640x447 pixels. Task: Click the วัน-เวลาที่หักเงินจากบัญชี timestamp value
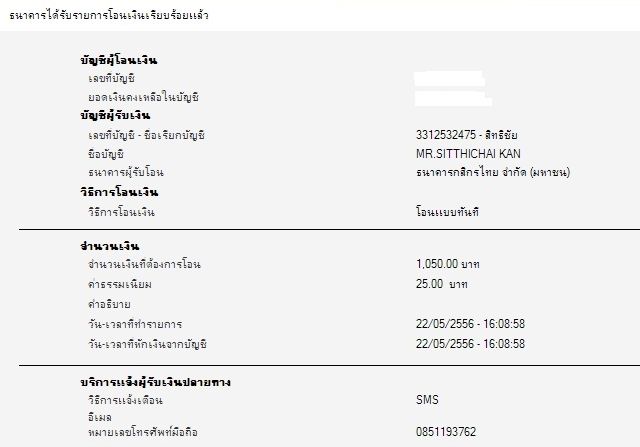(x=470, y=344)
